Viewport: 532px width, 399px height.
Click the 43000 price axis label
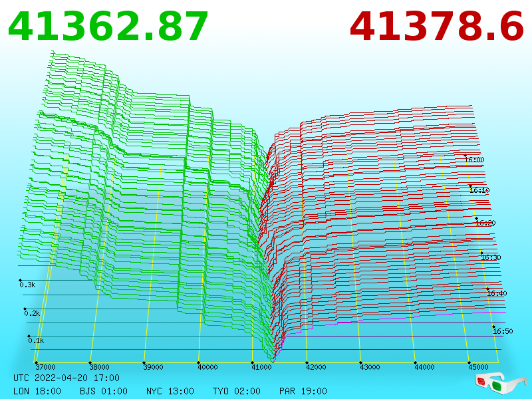pos(370,367)
